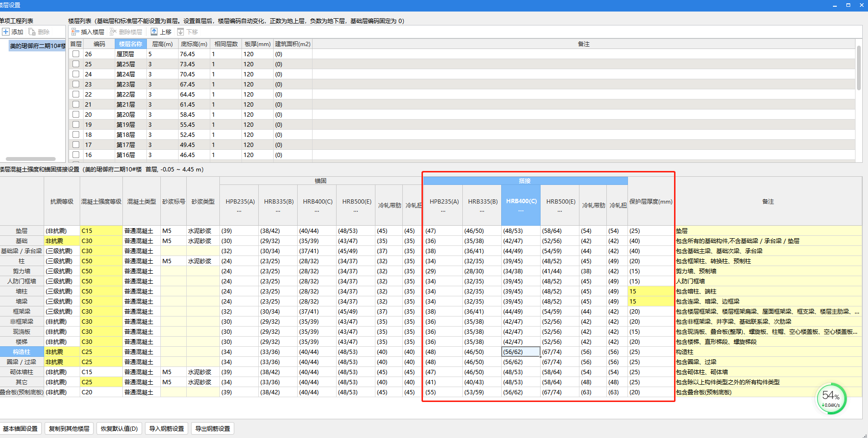The height and width of the screenshot is (438, 868).
Task: Select the 框架梁 row header
Action: pyautogui.click(x=22, y=312)
